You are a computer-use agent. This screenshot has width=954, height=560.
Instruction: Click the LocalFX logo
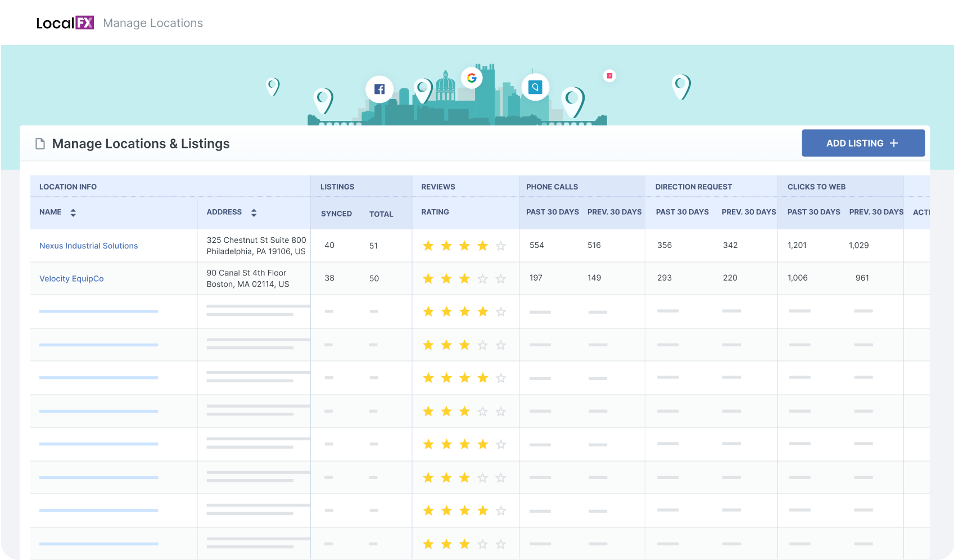[x=64, y=22]
